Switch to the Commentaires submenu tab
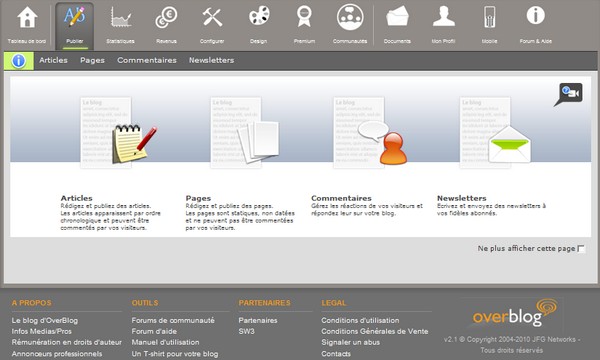Screen dimensions: 600x360 (147, 60)
